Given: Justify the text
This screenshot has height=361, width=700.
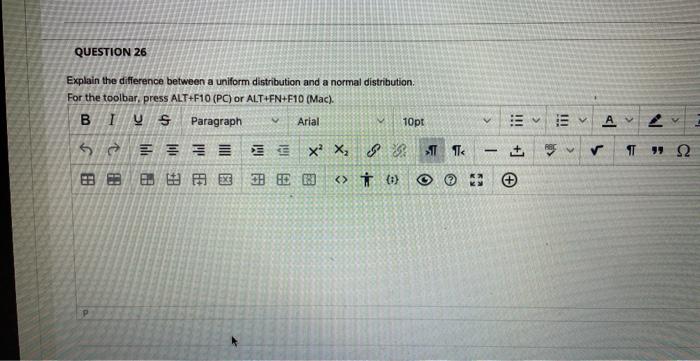Looking at the screenshot, I should pyautogui.click(x=225, y=151).
